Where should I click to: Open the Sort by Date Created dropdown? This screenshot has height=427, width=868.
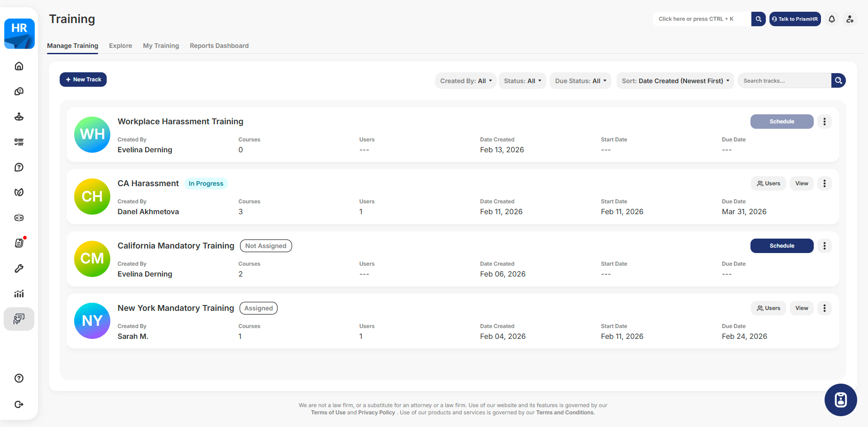[x=675, y=81]
